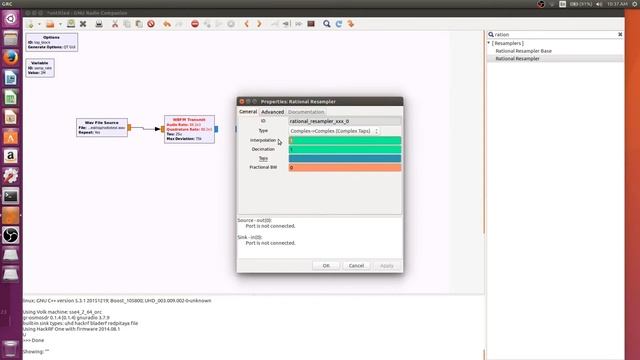640x360 pixels.
Task: Click the blue Taps input field
Action: 345,158
